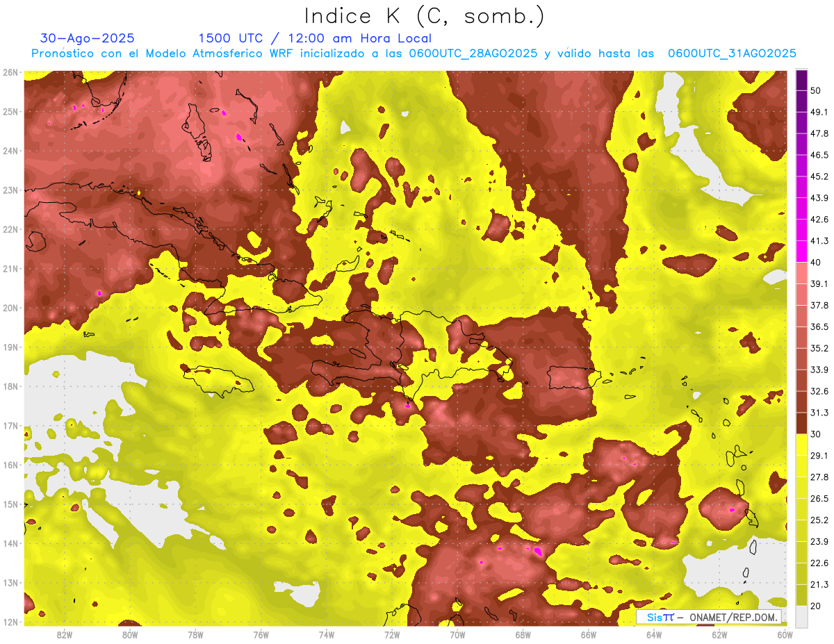Click the 62W longitude axis label
This screenshot has width=834, height=644.
point(719,635)
